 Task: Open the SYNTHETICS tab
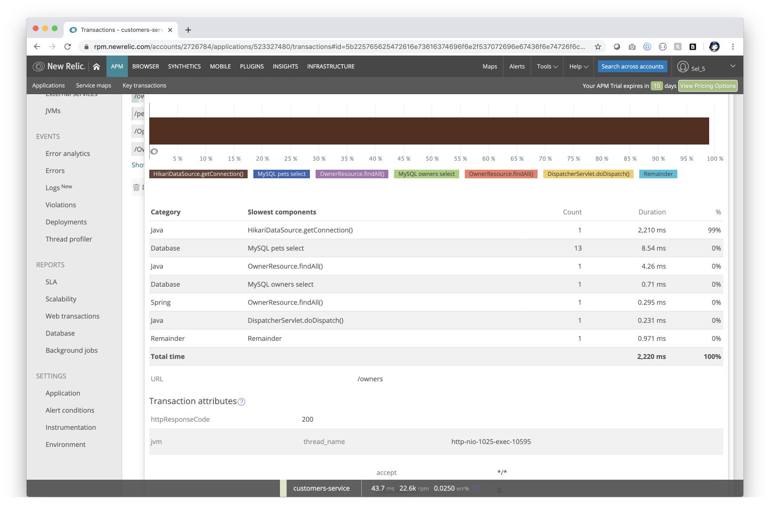tap(184, 67)
